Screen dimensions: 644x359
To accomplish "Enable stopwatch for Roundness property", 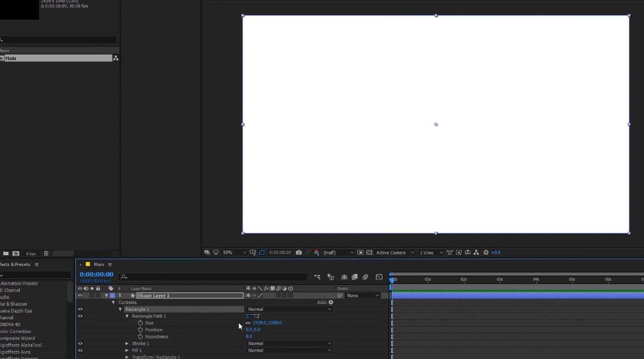I will (x=140, y=336).
